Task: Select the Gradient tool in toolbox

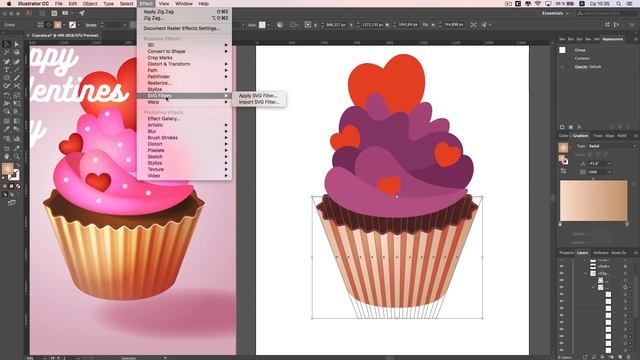Action: tap(17, 121)
